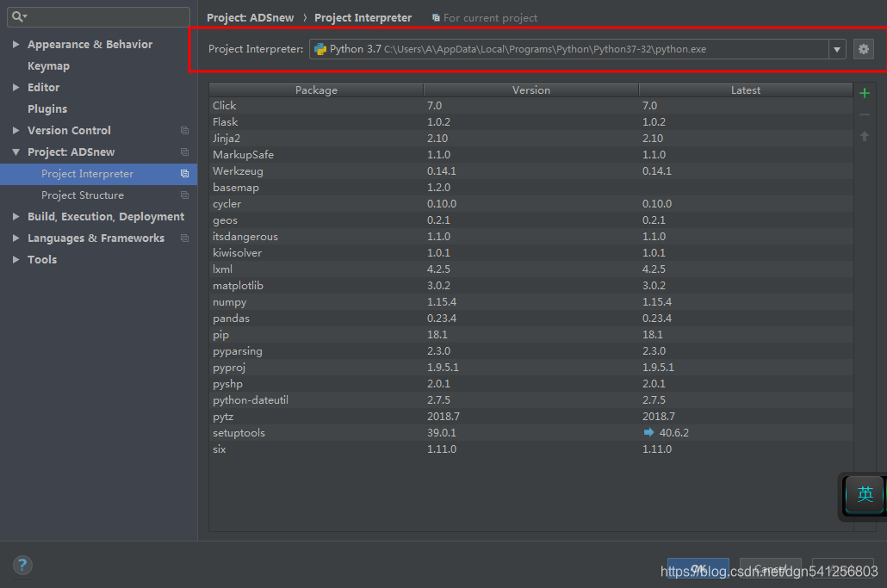Screen dimensions: 887x588
Task: Click the copy icon beside Languages & Frameworks
Action: [x=184, y=238]
